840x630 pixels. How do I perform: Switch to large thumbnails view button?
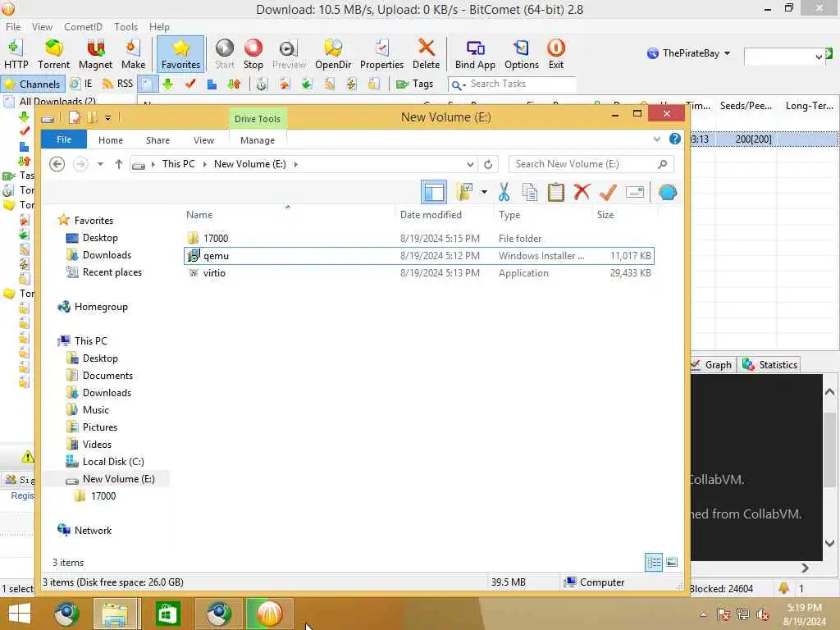[x=672, y=563]
